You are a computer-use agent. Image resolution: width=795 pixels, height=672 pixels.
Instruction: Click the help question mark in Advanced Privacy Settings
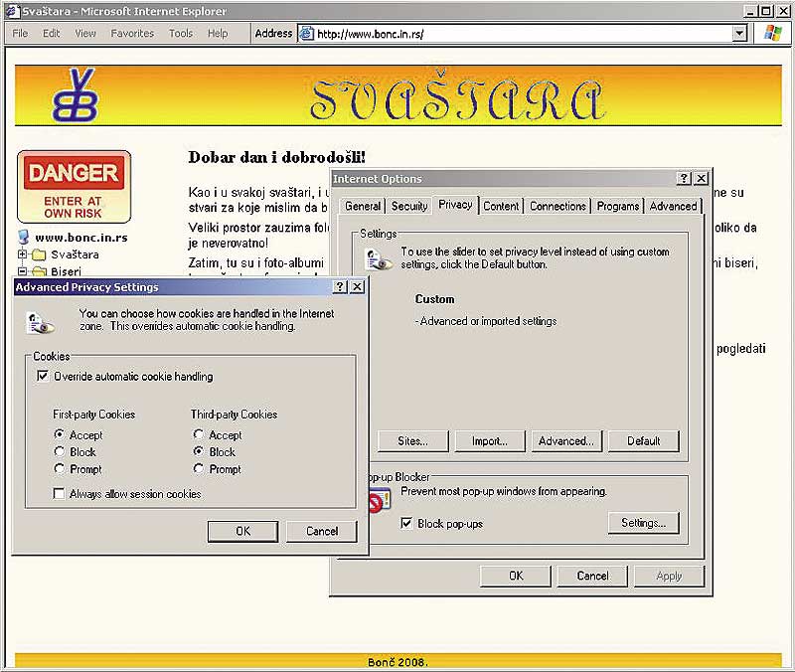pos(340,286)
